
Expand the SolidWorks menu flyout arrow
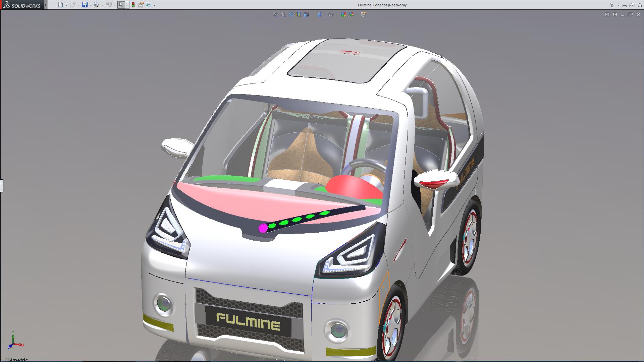(x=46, y=5)
